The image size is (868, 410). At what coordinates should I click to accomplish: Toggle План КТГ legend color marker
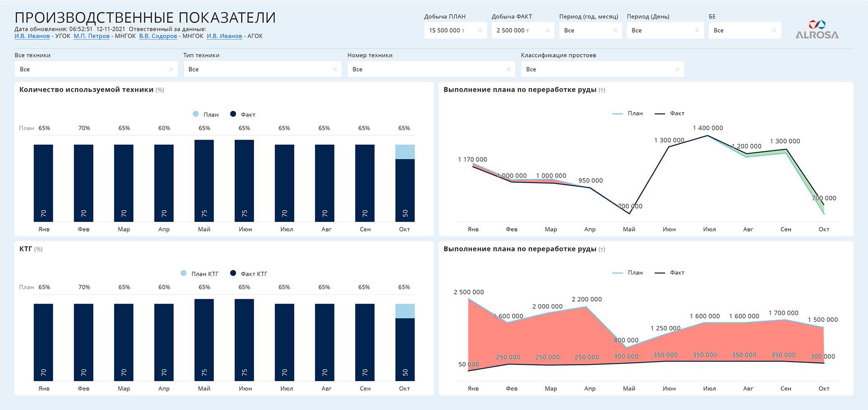pyautogui.click(x=184, y=273)
